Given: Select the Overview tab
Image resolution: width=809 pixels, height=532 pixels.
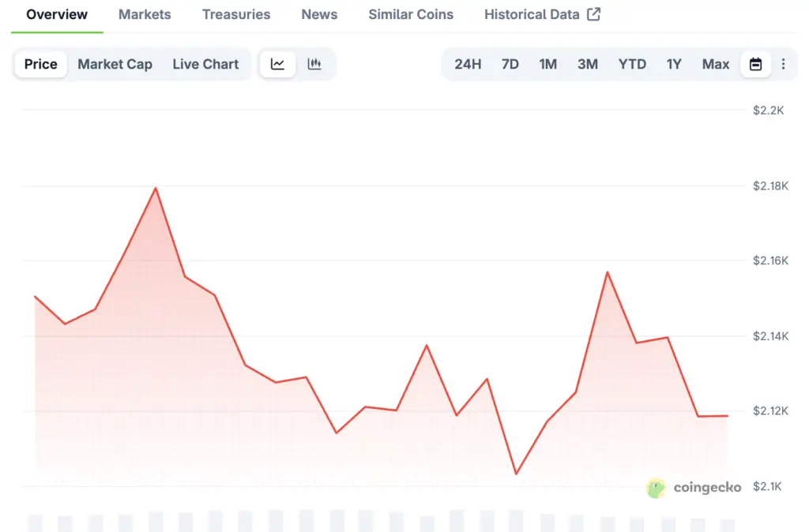Looking at the screenshot, I should click(57, 14).
